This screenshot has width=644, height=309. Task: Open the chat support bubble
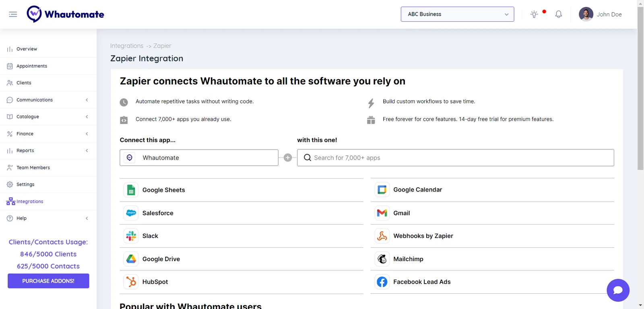coord(618,290)
